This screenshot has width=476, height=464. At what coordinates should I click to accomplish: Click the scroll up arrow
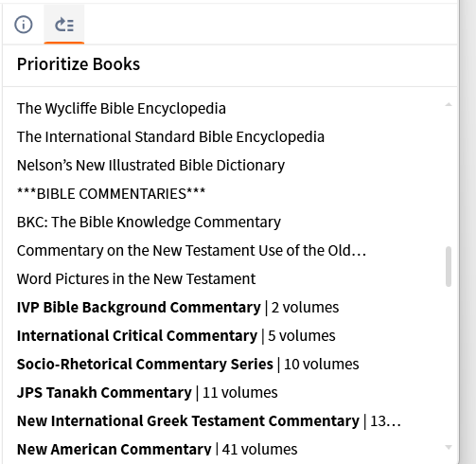[x=449, y=104]
